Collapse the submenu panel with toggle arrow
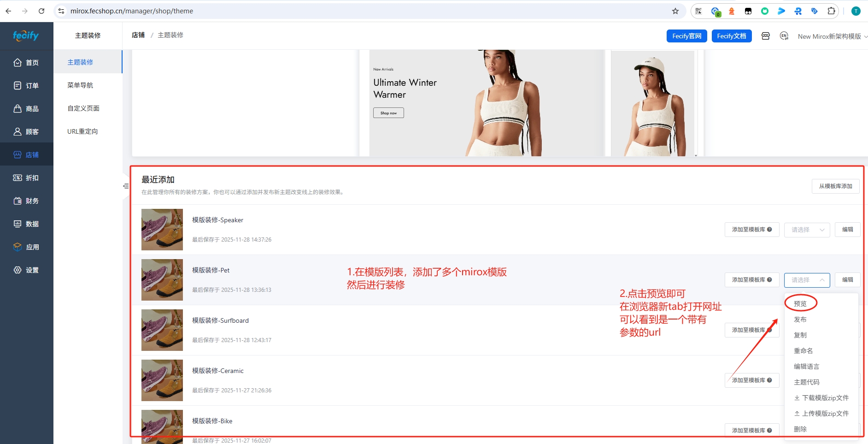This screenshot has width=868, height=444. coord(126,186)
